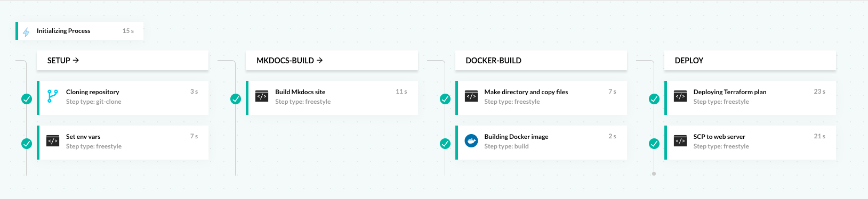Click 'Step type: freestyle' under Build Mkdocs site
The image size is (868, 199).
[x=303, y=102]
